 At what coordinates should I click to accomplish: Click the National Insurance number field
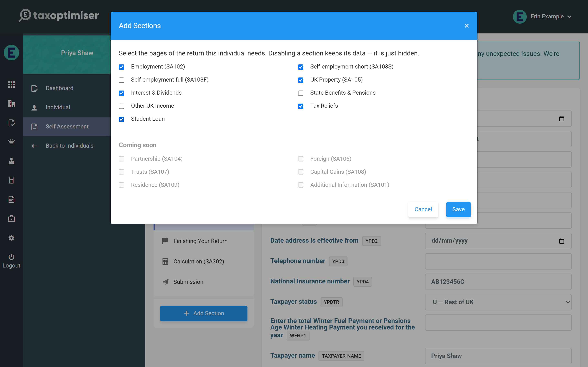(x=498, y=282)
